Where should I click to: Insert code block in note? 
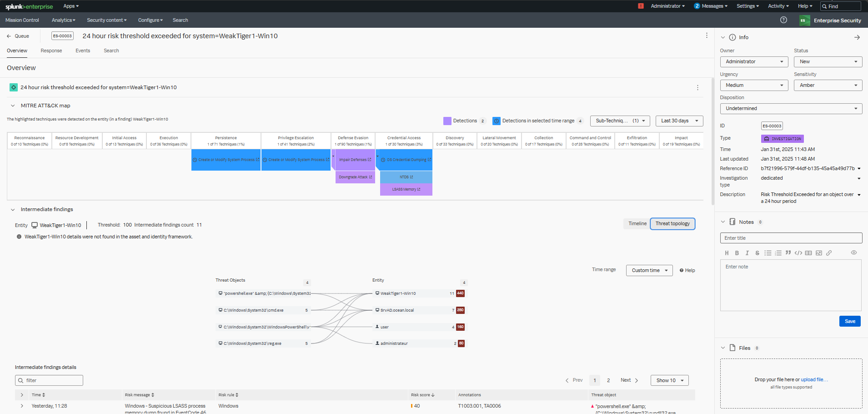coord(798,253)
